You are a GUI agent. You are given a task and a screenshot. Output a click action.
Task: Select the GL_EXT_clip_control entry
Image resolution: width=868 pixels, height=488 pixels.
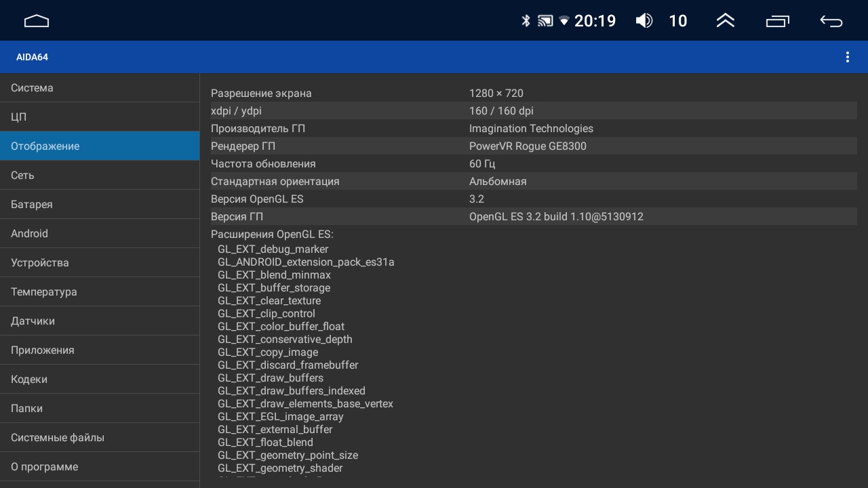point(267,314)
